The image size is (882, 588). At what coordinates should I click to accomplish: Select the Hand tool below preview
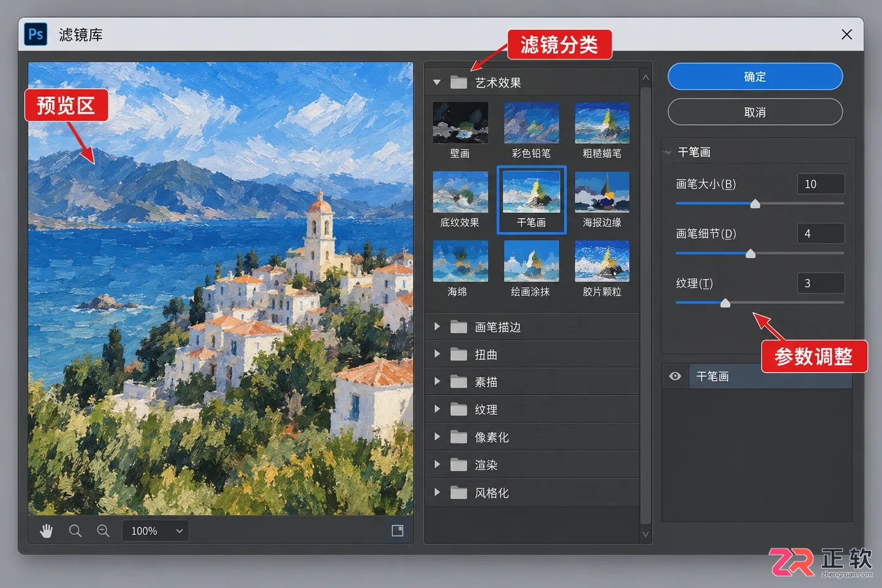point(47,531)
